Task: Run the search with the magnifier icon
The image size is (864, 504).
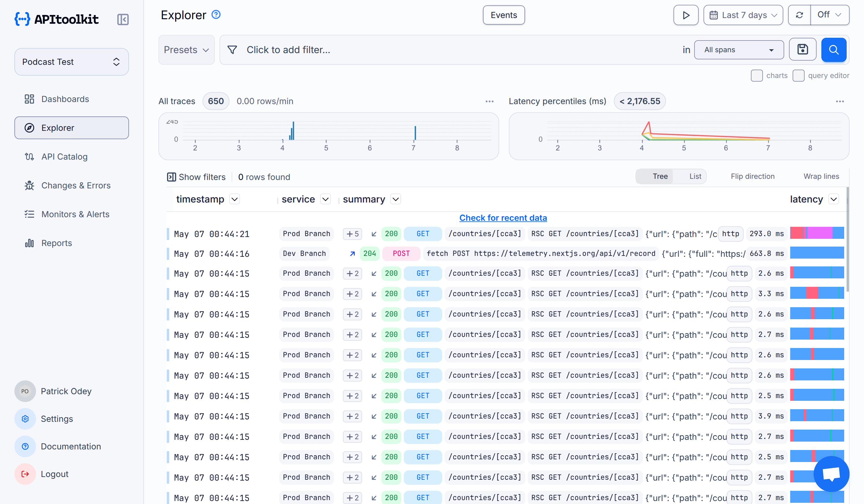Action: point(834,49)
